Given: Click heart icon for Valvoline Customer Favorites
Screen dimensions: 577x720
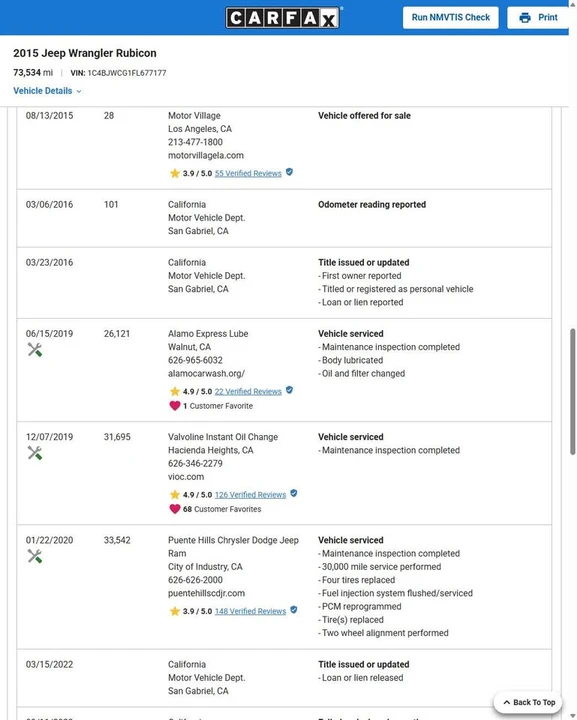Looking at the screenshot, I should point(174,509).
